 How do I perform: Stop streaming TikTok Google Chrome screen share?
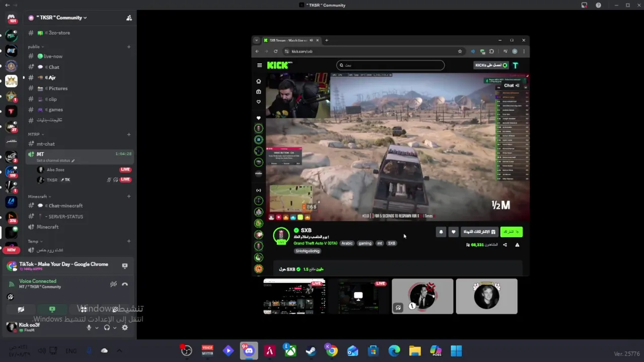pyautogui.click(x=125, y=265)
